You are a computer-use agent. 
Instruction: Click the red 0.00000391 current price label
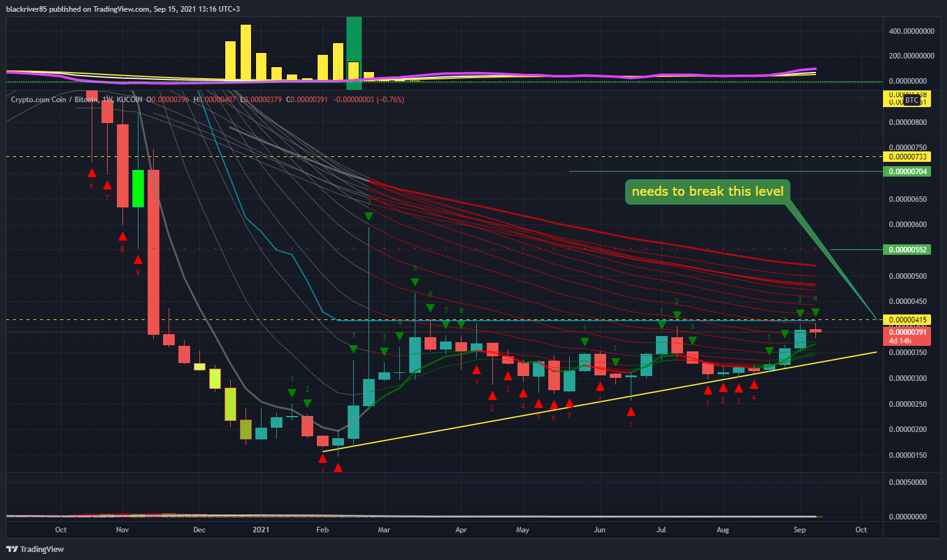pyautogui.click(x=907, y=332)
